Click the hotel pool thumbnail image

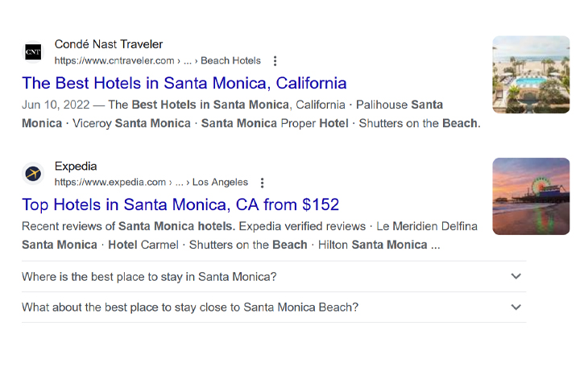click(x=531, y=74)
